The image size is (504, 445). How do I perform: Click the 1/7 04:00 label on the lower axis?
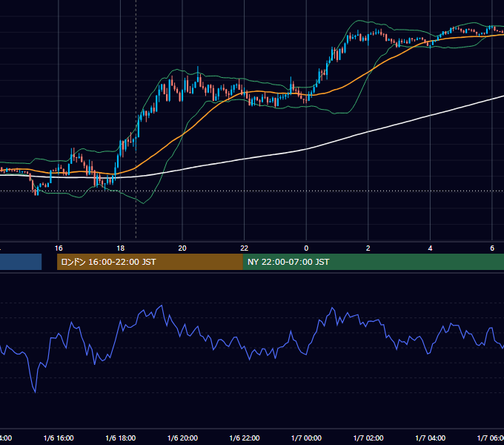pos(431,438)
